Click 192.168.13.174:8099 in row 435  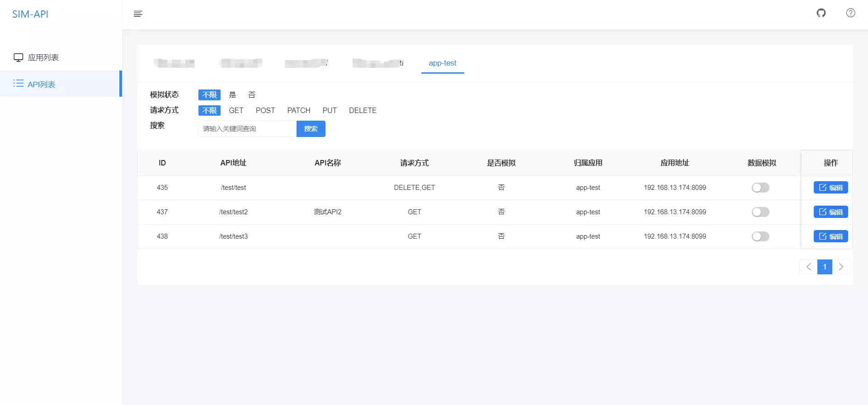[x=675, y=188]
